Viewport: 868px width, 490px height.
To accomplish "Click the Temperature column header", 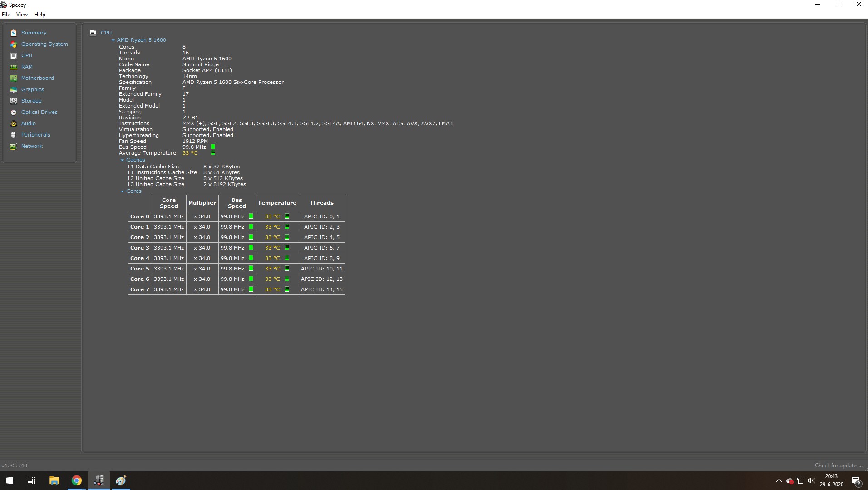I will (x=277, y=203).
